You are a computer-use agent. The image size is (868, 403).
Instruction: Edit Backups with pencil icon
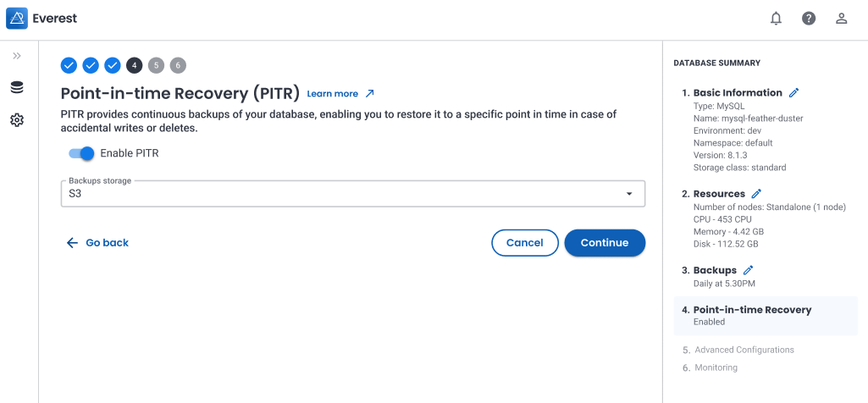(748, 270)
